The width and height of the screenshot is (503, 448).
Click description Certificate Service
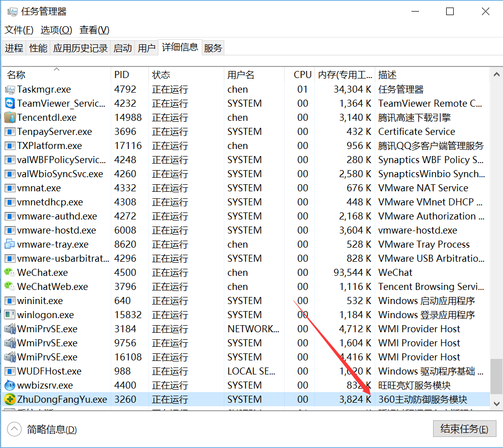(416, 131)
